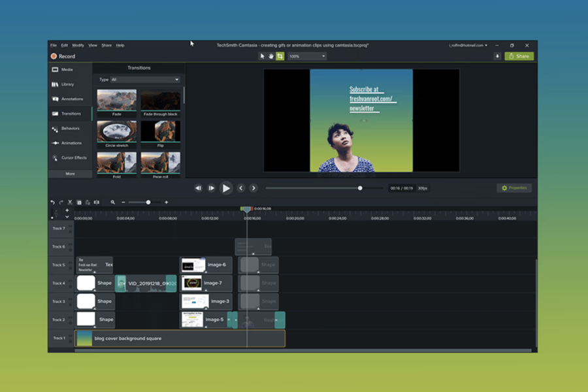Open the account email dropdown
Image resolution: width=588 pixels, height=392 pixels.
pyautogui.click(x=468, y=45)
